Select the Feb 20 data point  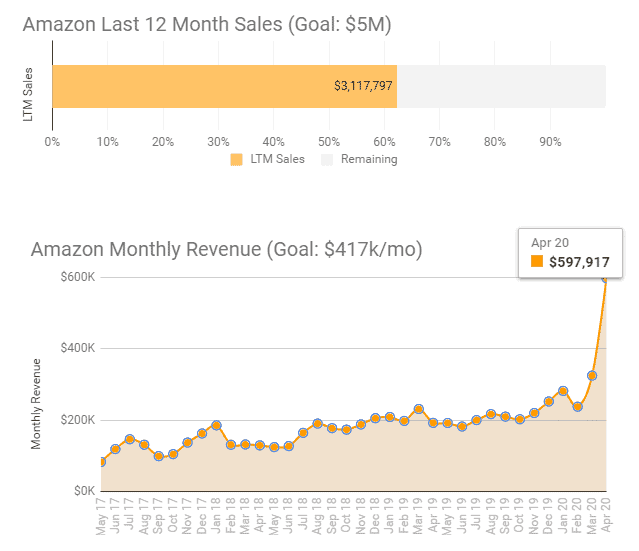tap(577, 407)
